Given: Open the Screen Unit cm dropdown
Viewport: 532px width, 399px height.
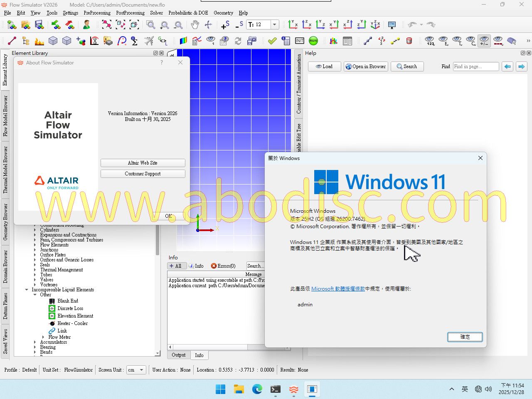Looking at the screenshot, I should pyautogui.click(x=142, y=370).
